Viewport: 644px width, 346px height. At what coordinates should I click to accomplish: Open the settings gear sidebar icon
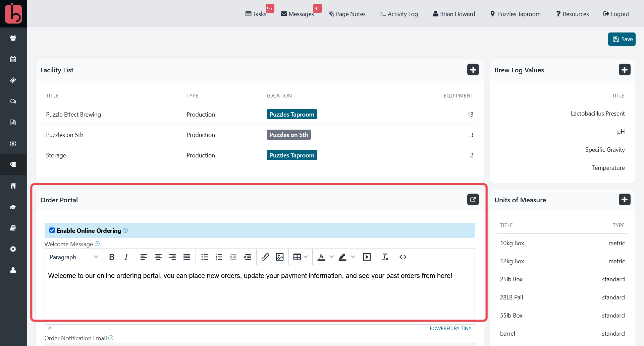13,249
